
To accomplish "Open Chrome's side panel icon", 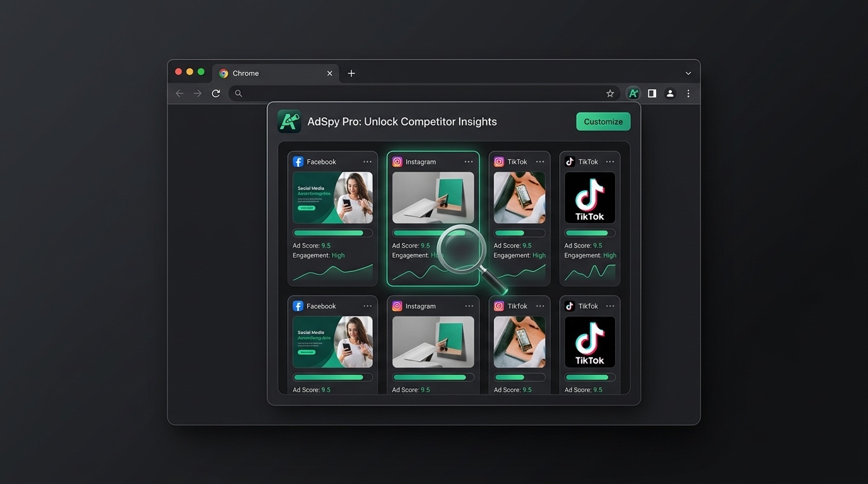I will (x=652, y=93).
